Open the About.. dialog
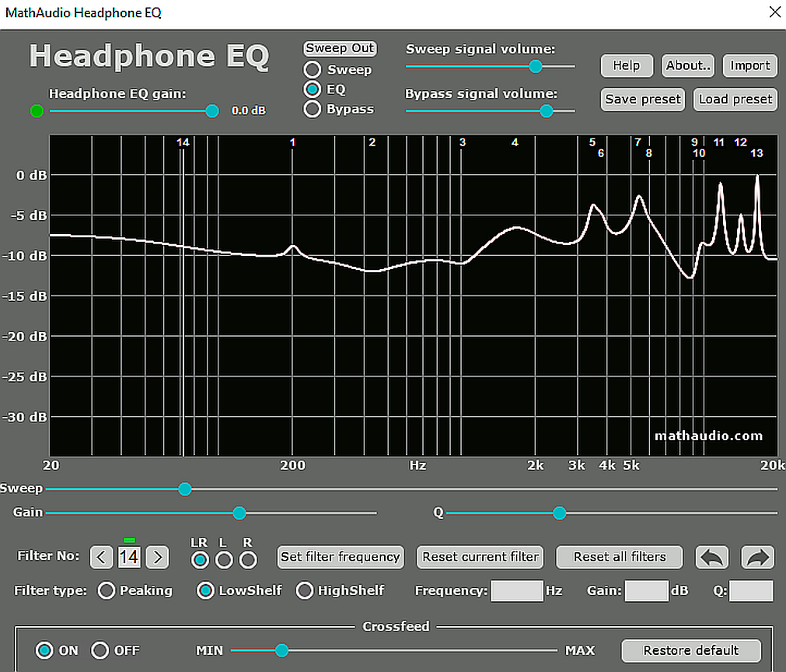Viewport: 786px width, 672px height. 688,65
